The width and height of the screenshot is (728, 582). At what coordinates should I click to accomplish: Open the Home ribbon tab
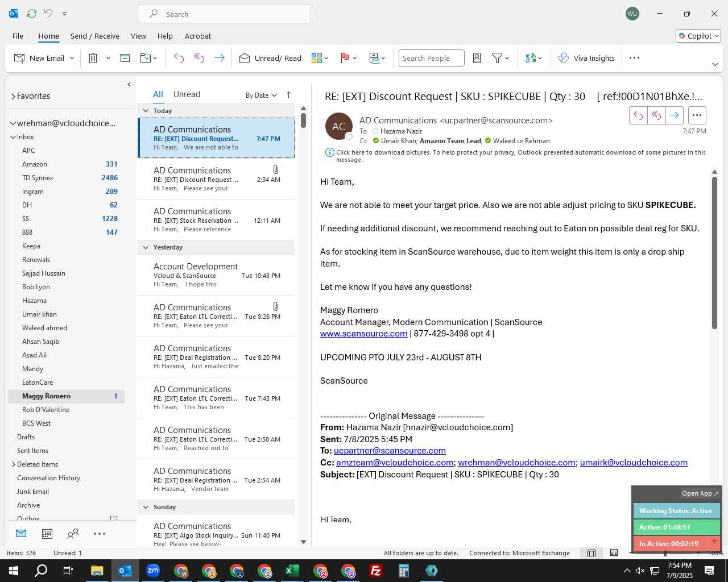(48, 36)
